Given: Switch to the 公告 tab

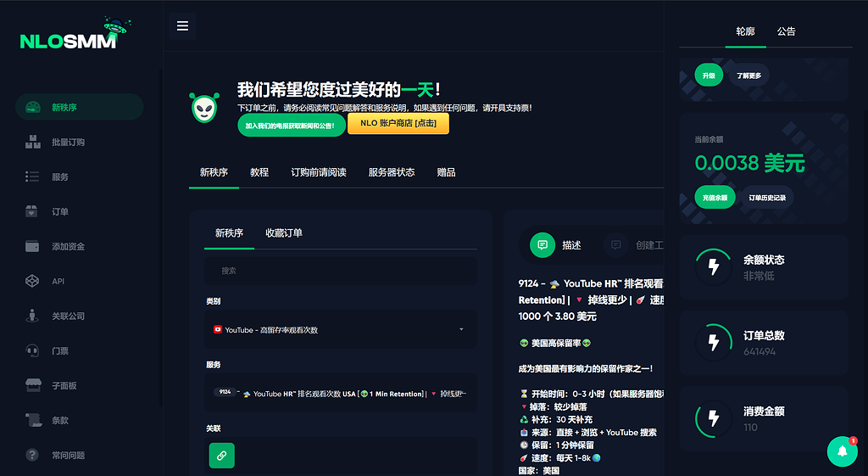Looking at the screenshot, I should tap(786, 31).
